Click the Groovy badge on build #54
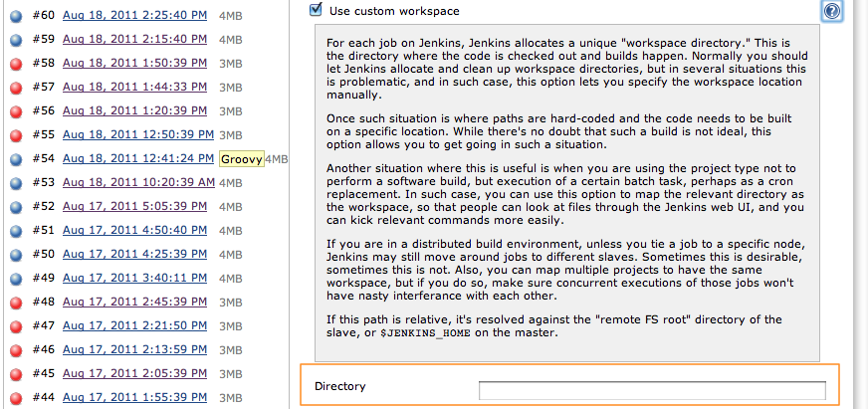Screen dimensions: 868x409 pyautogui.click(x=241, y=159)
